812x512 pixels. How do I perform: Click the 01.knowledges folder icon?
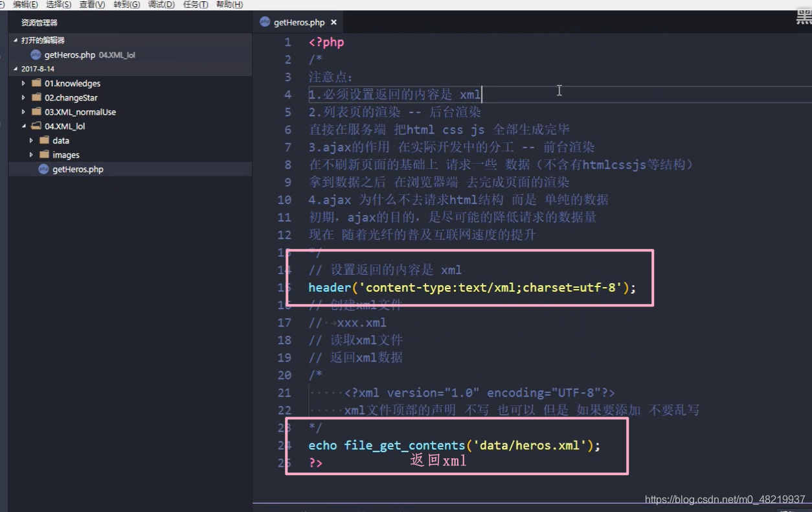click(x=36, y=83)
